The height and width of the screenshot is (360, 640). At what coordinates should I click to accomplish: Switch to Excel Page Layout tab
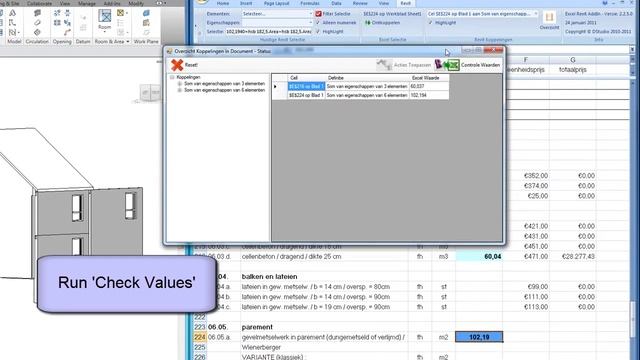point(276,3)
